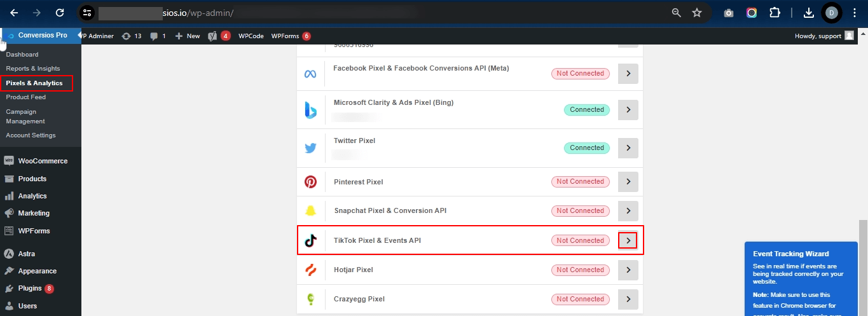Screen dimensions: 868x316
Task: Open the camera extension icon
Action: click(x=729, y=13)
